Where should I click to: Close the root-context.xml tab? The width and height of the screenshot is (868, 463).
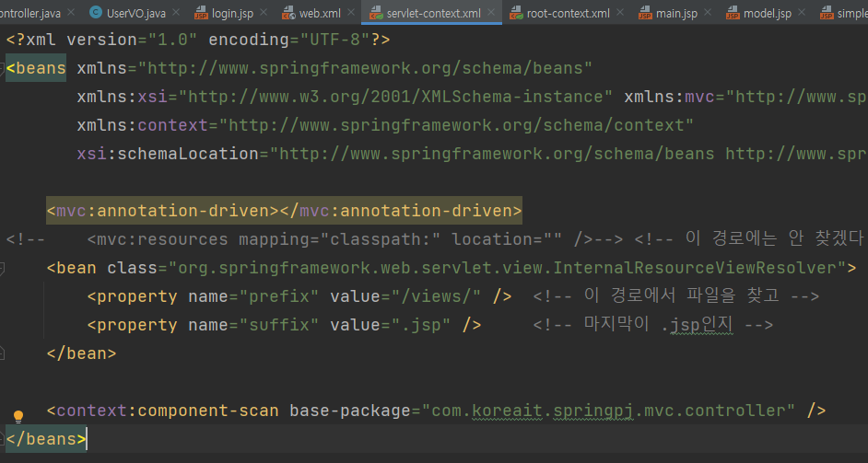(x=620, y=12)
